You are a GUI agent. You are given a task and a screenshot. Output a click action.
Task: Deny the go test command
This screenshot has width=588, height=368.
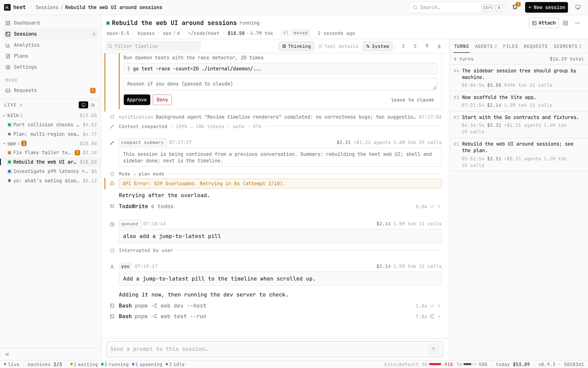[x=162, y=100]
